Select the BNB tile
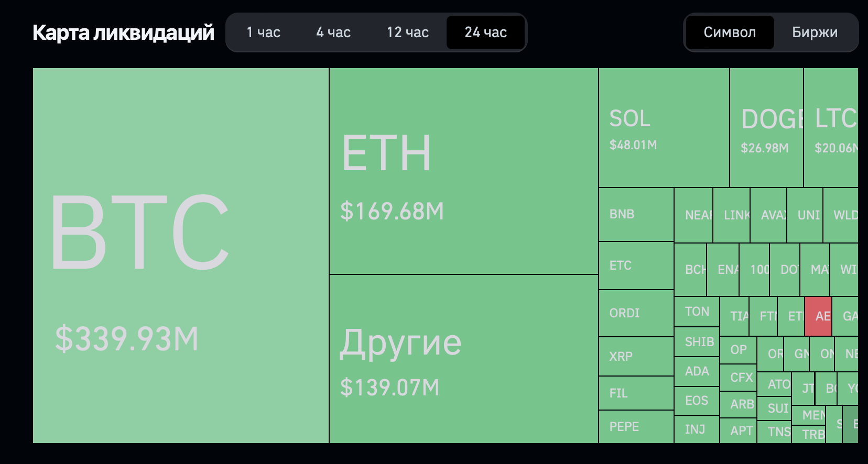 [x=636, y=215]
